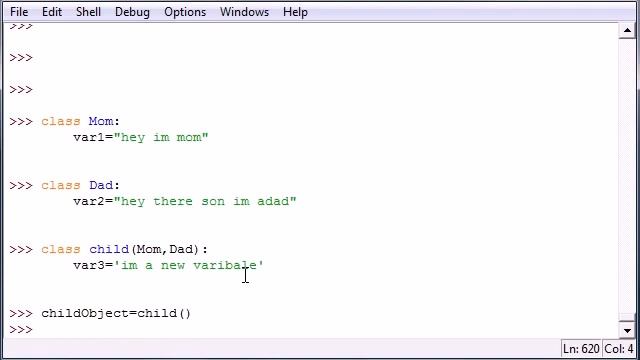Click the 'Col: 4' status entry
This screenshot has width=640, height=360.
[x=618, y=349]
